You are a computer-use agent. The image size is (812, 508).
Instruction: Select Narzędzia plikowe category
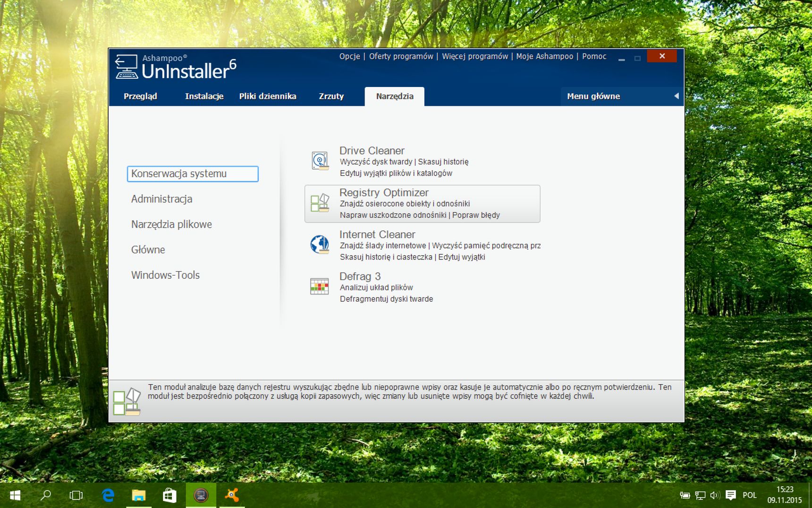(171, 224)
